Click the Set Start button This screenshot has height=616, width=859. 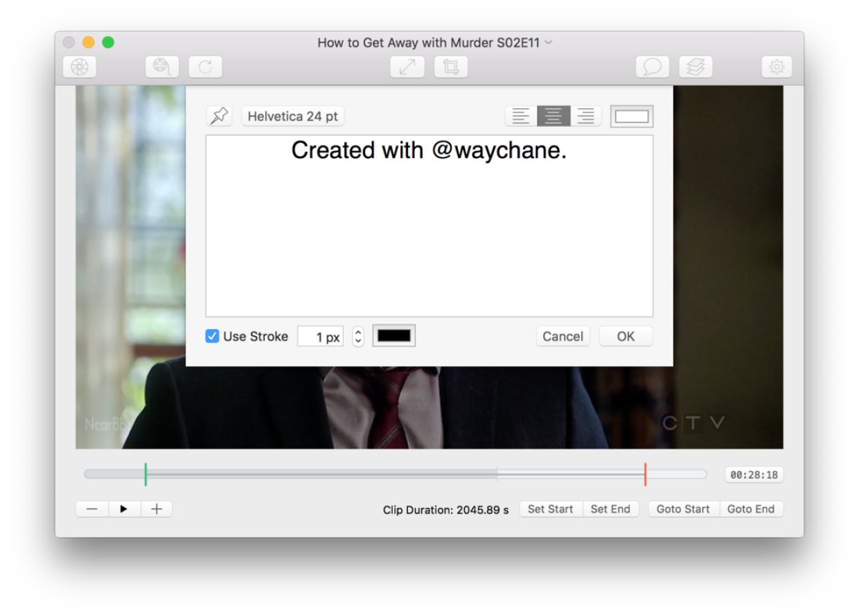[x=551, y=509]
